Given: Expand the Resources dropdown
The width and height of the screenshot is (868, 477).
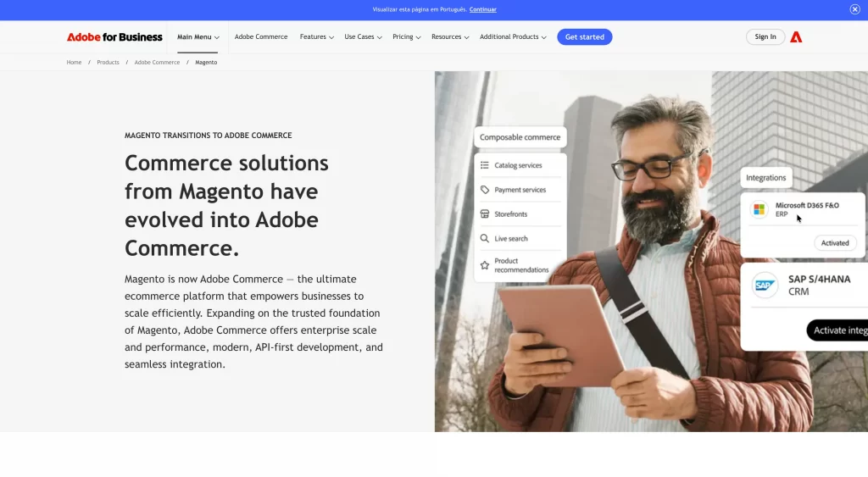Looking at the screenshot, I should (x=450, y=37).
